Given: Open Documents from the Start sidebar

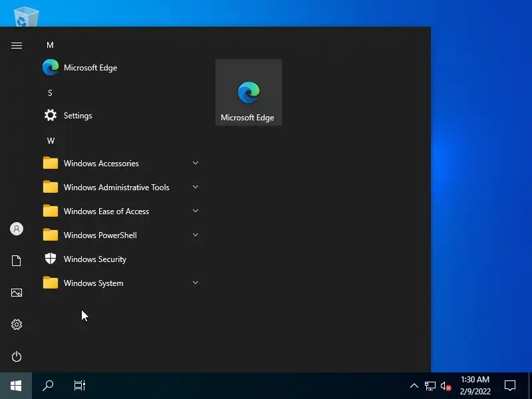Looking at the screenshot, I should 16,261.
